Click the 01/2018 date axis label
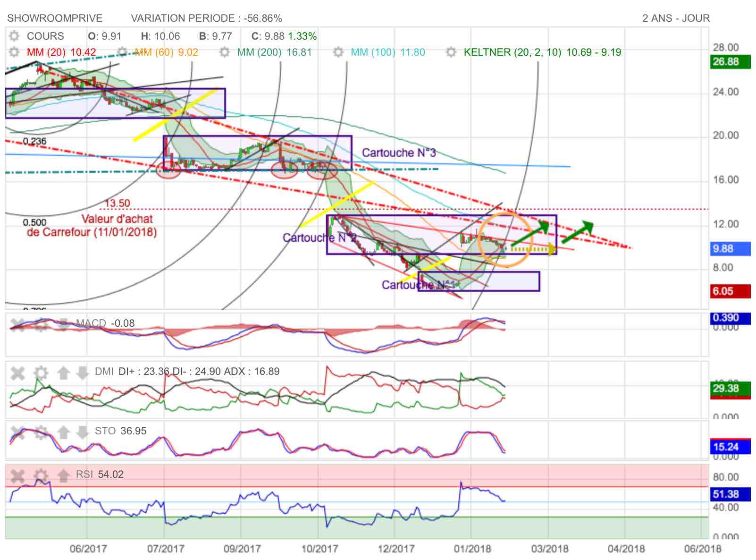The image size is (756, 560). pos(472,549)
